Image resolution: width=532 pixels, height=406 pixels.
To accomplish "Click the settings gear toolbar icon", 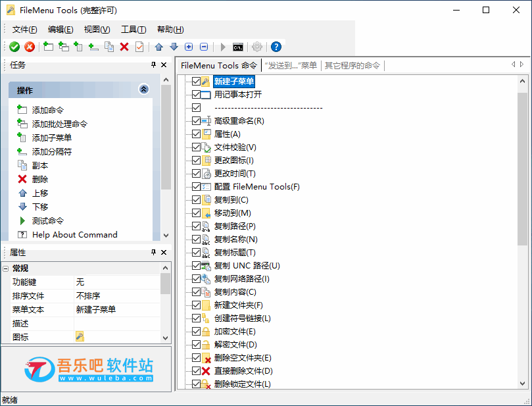I will [257, 47].
